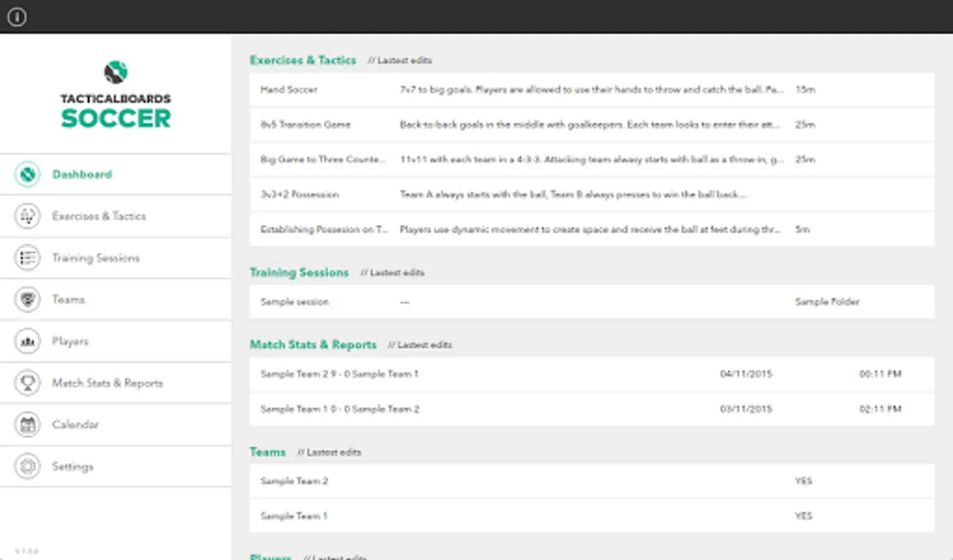
Task: Open the Sample Team 1 0 - 0 Sample Team 2 match
Action: click(x=592, y=409)
